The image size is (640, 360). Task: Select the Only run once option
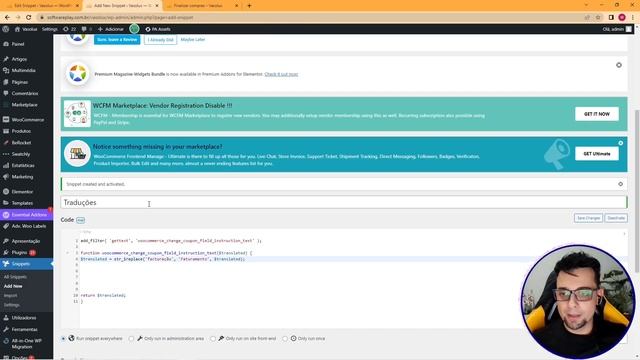point(285,338)
